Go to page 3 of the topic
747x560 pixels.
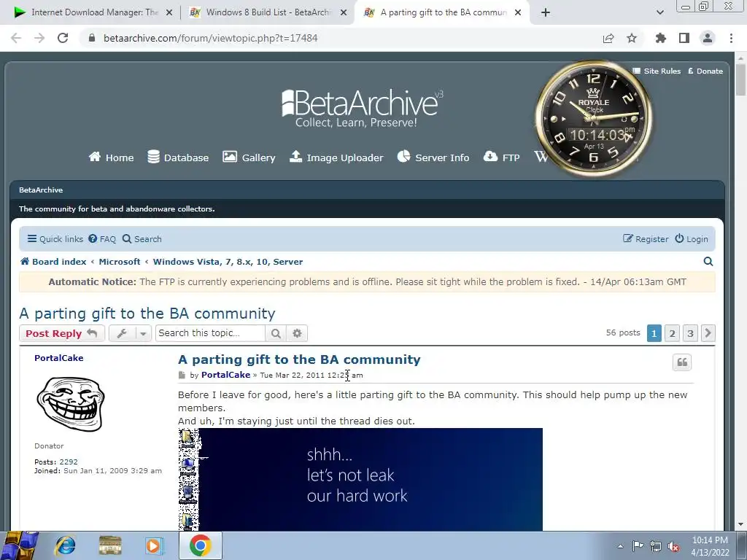690,333
